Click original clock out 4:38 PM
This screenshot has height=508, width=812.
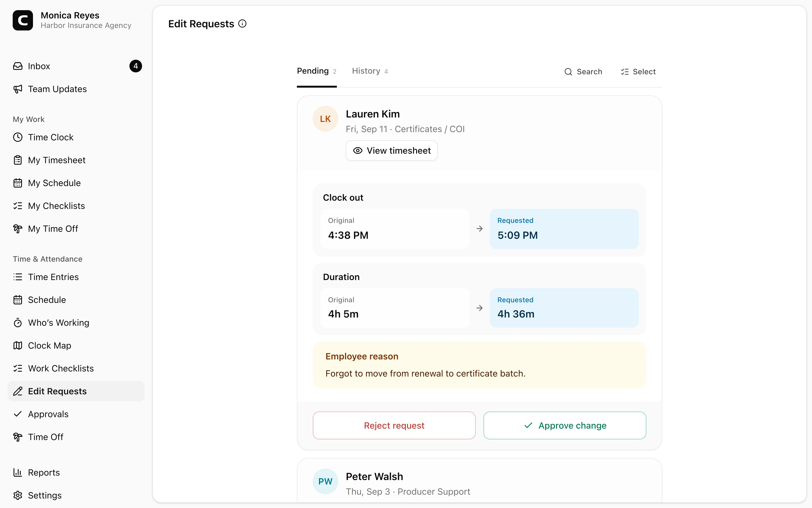point(395,229)
